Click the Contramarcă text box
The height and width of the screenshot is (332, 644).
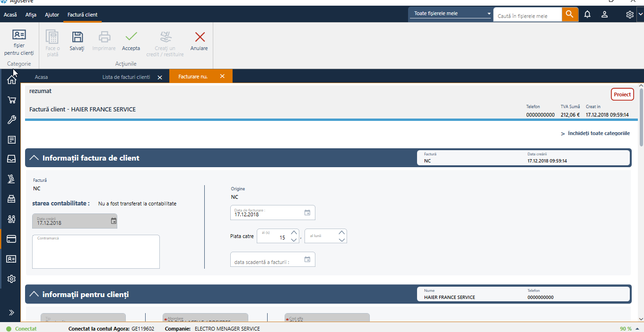tap(96, 252)
